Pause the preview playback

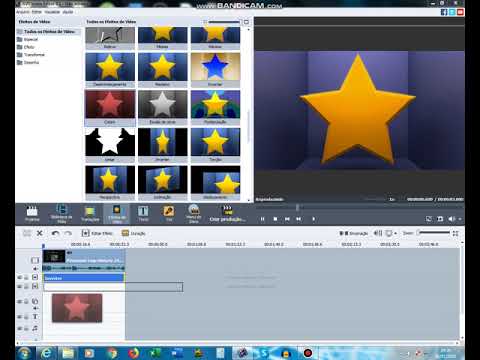262,219
